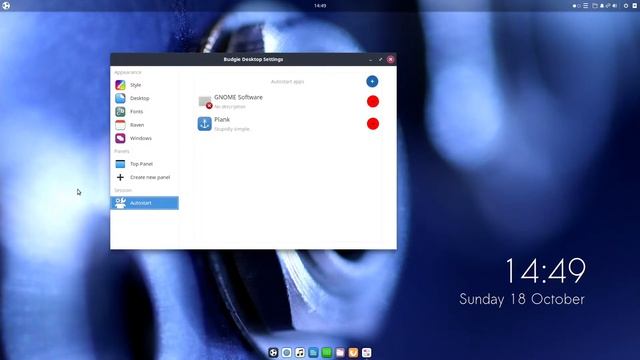The height and width of the screenshot is (360, 640).
Task: Open the software grid dock icon
Action: point(367,352)
